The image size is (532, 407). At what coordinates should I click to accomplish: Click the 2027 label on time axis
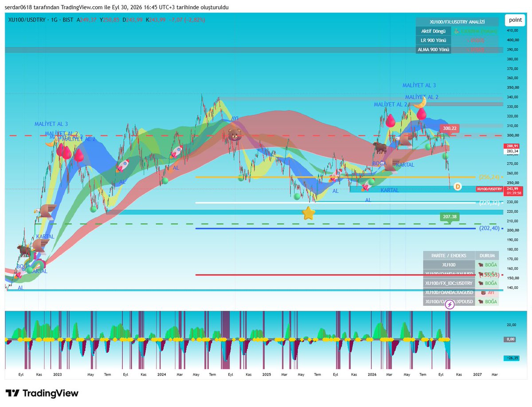click(477, 375)
